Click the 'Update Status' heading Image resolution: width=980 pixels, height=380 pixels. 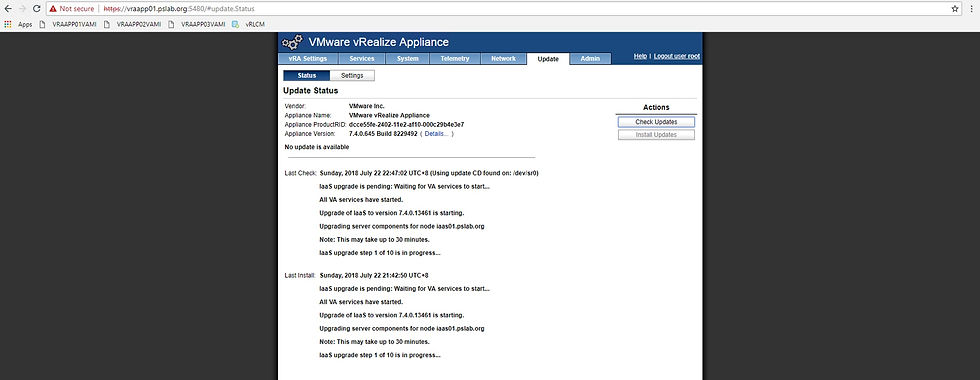311,91
